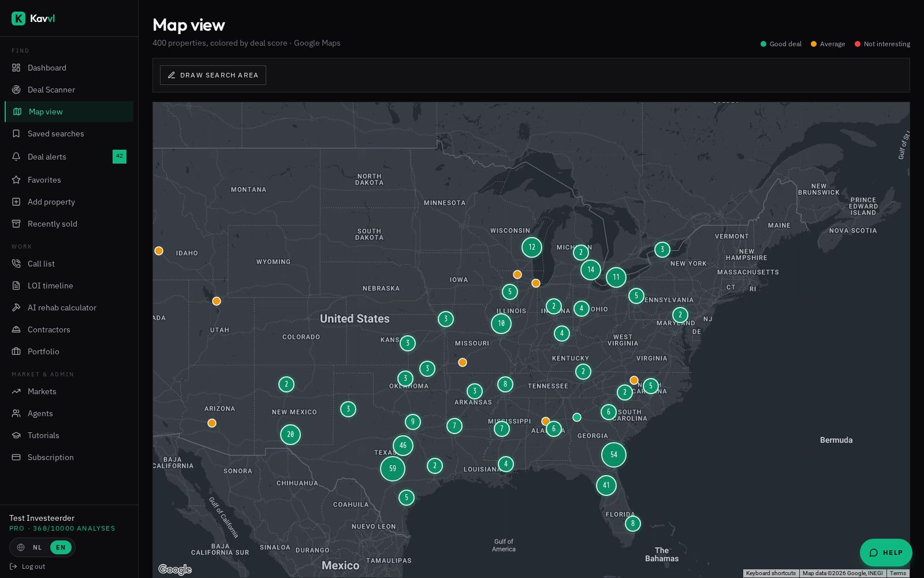Click the Map view map icon
The height and width of the screenshot is (578, 924).
tap(17, 112)
